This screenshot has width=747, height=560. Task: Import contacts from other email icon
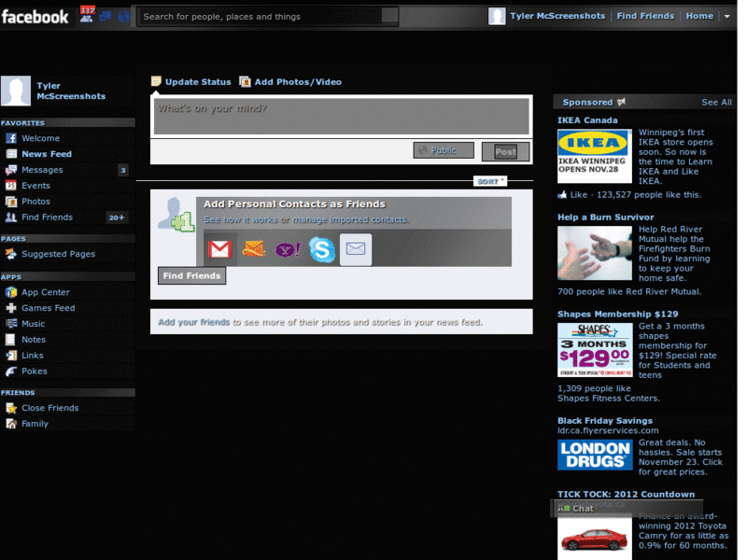coord(356,249)
